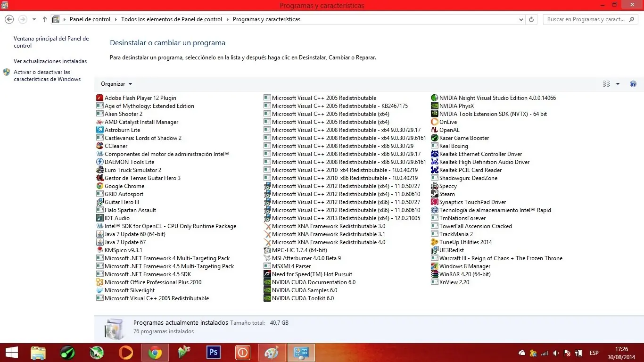Click the Microsoft Silverlight icon
The height and width of the screenshot is (362, 644).
pyautogui.click(x=99, y=290)
